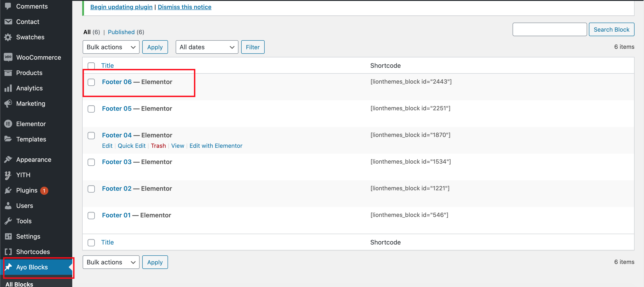
Task: Open Plugins via its plug icon
Action: [x=8, y=190]
